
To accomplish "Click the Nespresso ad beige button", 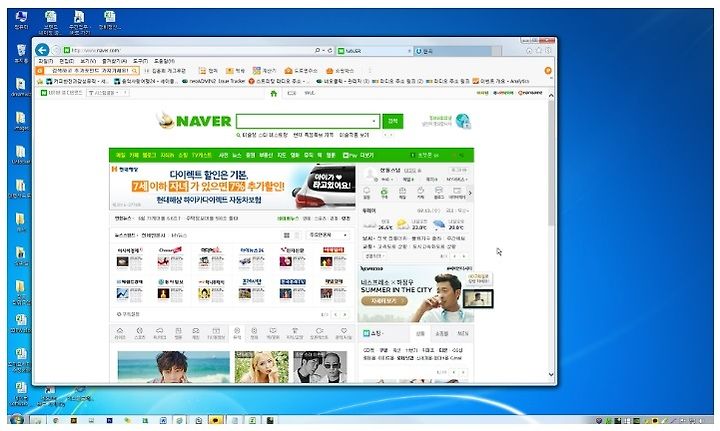I will pos(384,301).
